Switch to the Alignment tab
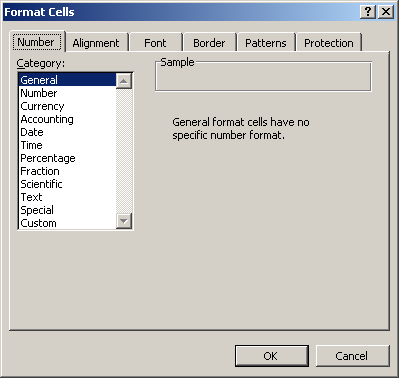This screenshot has width=399, height=378. (96, 43)
